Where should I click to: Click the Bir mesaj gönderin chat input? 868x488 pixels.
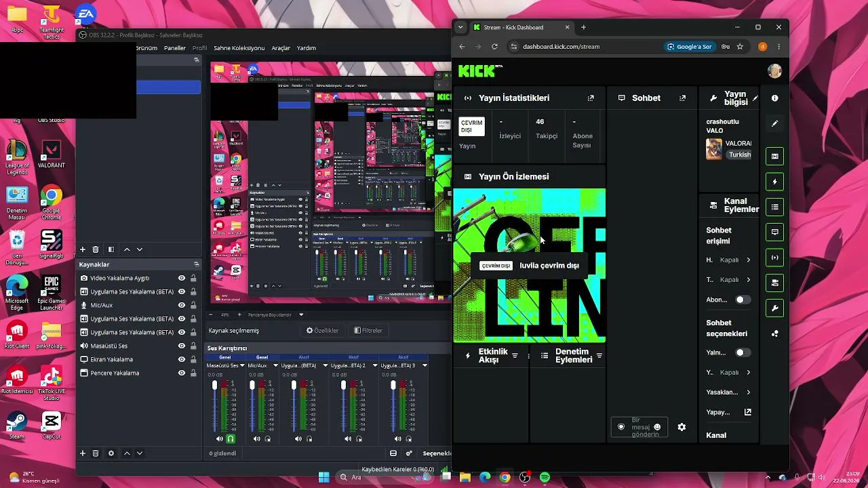point(639,427)
